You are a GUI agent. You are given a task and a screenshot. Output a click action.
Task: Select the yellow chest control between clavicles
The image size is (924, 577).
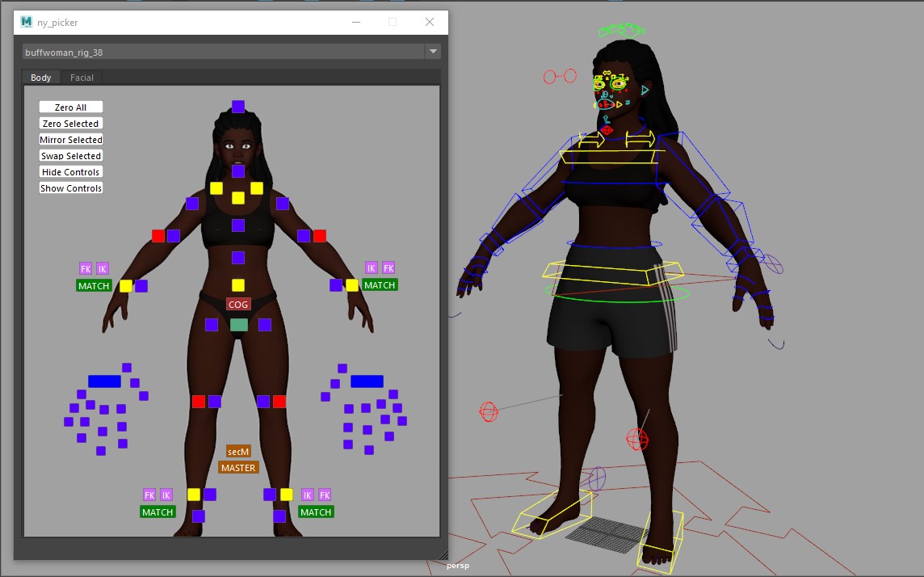click(238, 198)
